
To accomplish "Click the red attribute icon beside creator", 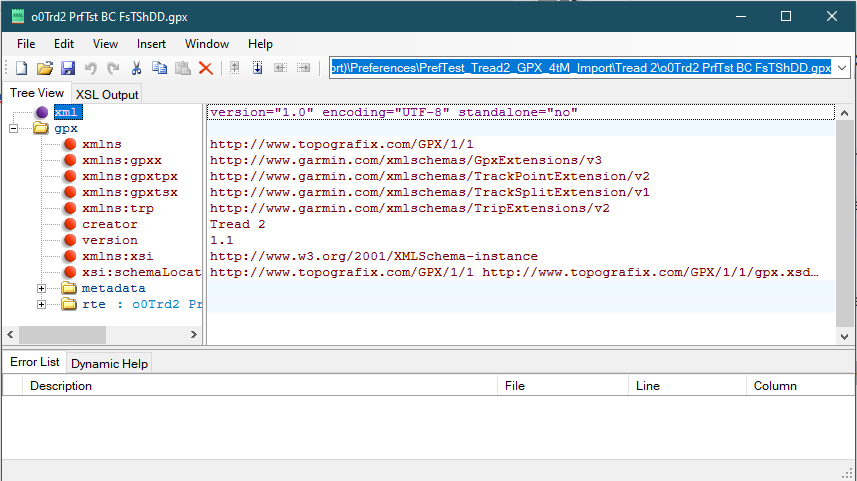I will coord(70,224).
